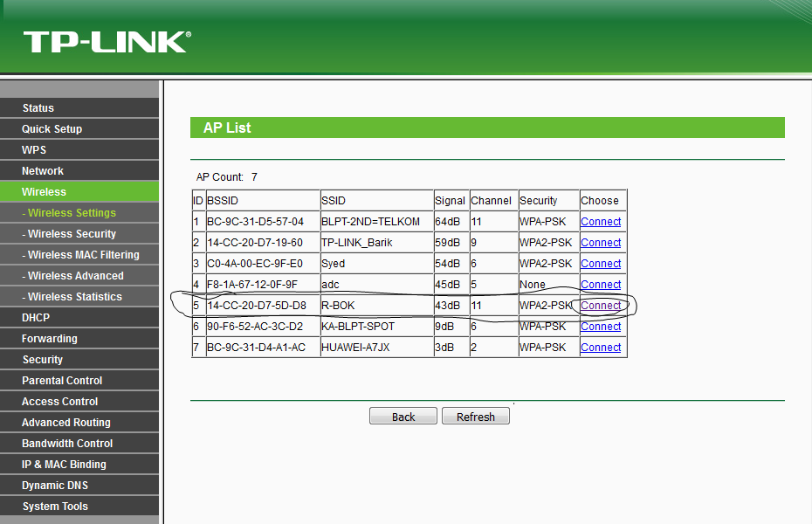
Task: Select the WPS menu item
Action: pyautogui.click(x=79, y=149)
